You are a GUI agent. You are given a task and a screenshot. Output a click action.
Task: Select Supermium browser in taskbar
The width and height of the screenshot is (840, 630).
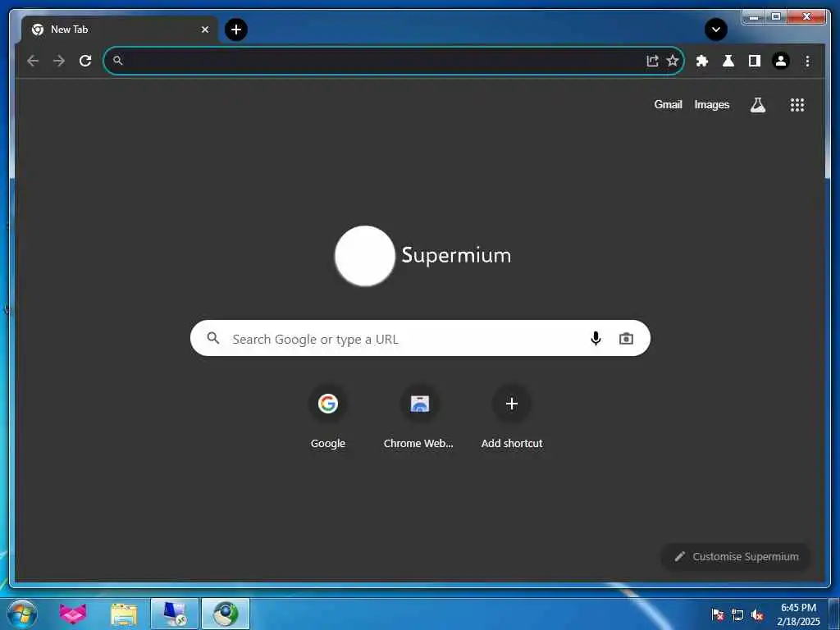pyautogui.click(x=226, y=614)
